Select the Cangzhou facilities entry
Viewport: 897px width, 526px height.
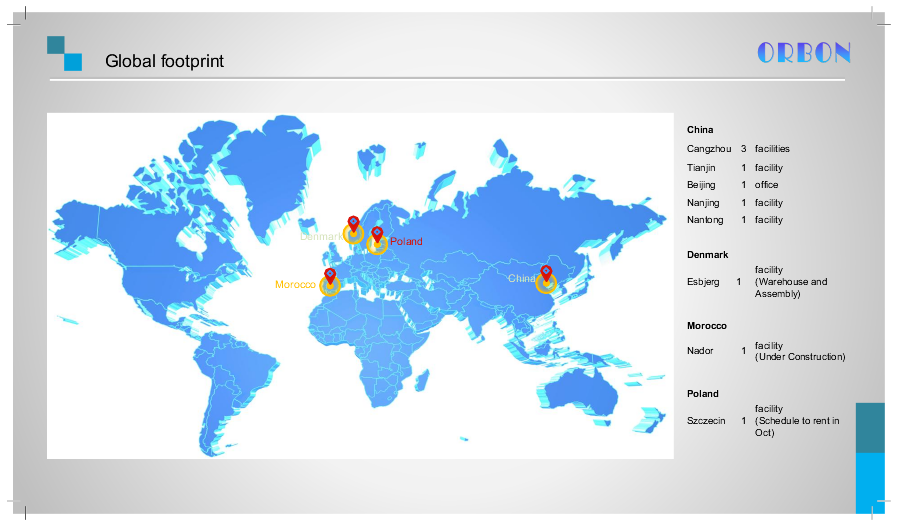coord(738,149)
